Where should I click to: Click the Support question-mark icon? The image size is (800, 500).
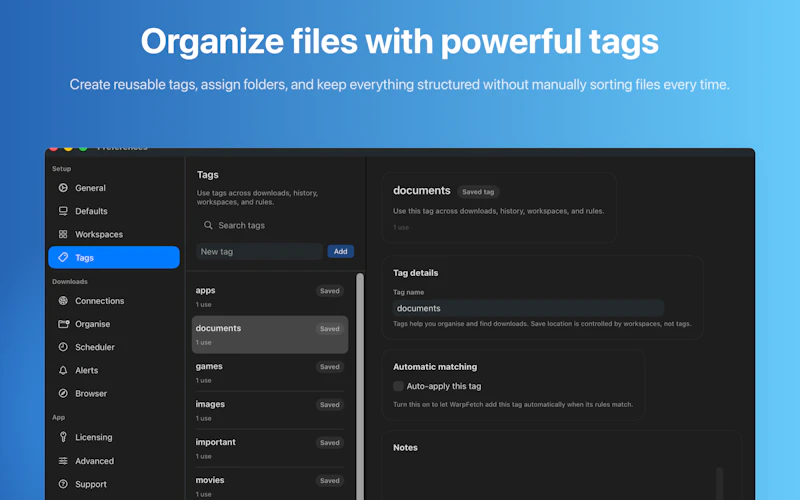coord(63,484)
